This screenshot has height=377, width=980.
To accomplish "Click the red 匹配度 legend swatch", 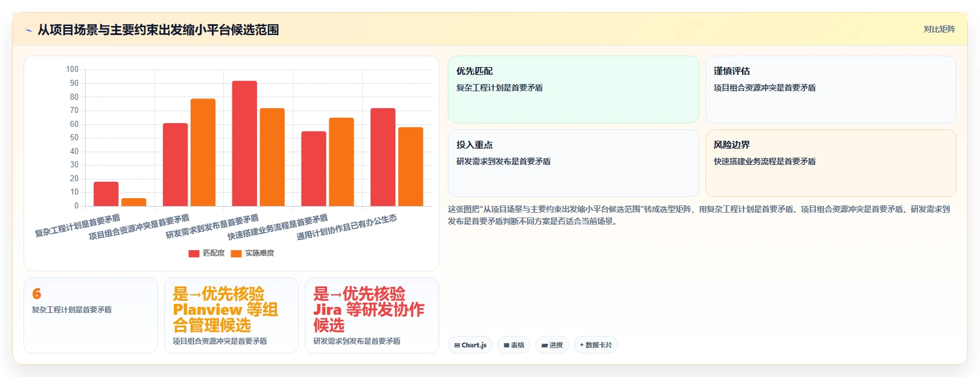I will click(x=194, y=254).
